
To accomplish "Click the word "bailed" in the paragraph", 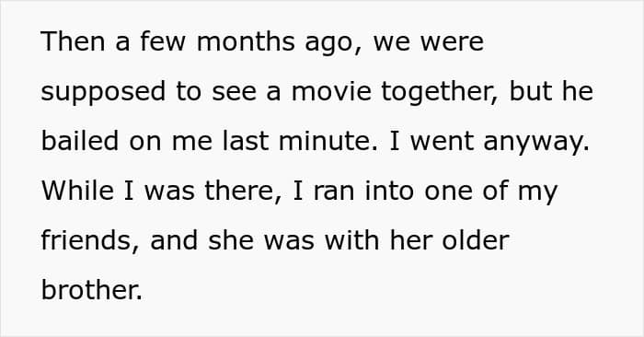I will point(80,141).
